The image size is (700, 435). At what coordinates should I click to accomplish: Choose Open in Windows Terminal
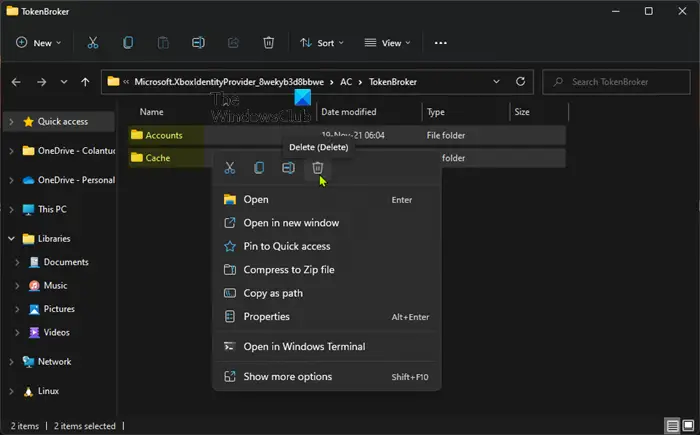tap(304, 347)
